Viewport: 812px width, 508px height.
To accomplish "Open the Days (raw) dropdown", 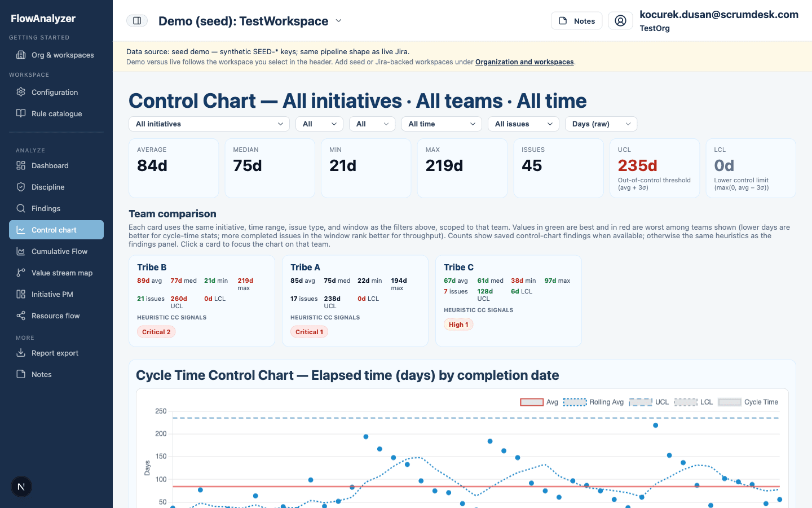I will [x=601, y=124].
